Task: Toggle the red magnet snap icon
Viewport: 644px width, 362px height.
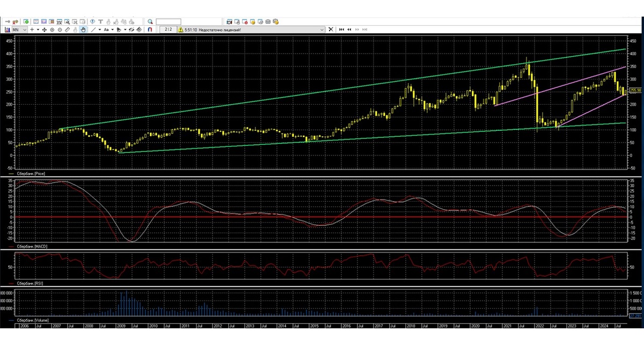Action: (x=150, y=29)
